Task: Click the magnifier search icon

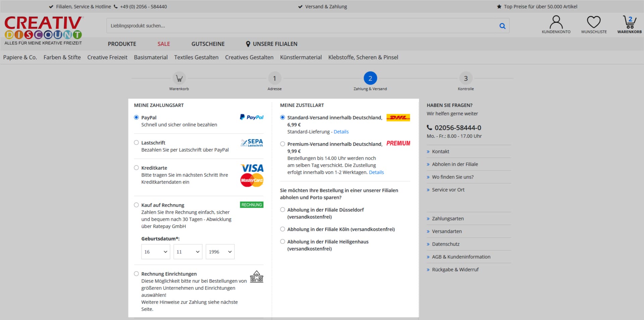Action: click(502, 26)
